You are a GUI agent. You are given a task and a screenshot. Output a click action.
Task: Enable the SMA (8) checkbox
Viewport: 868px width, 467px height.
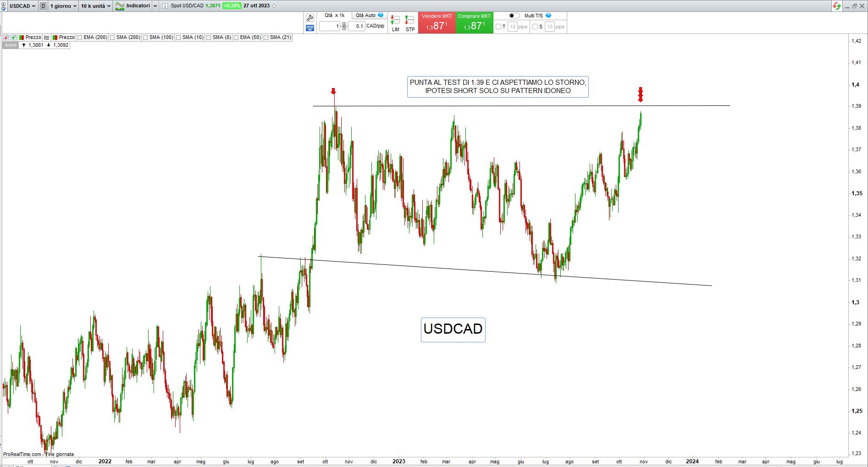coord(209,38)
